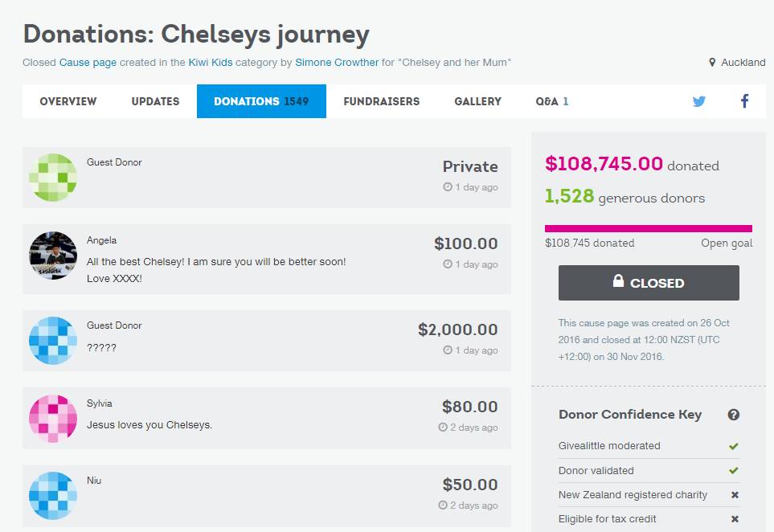774x532 pixels.
Task: Click the green check beside Givealittle moderated
Action: pos(734,446)
